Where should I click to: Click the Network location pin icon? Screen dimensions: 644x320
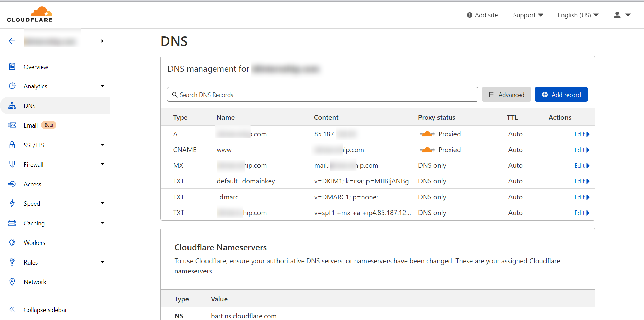point(12,282)
